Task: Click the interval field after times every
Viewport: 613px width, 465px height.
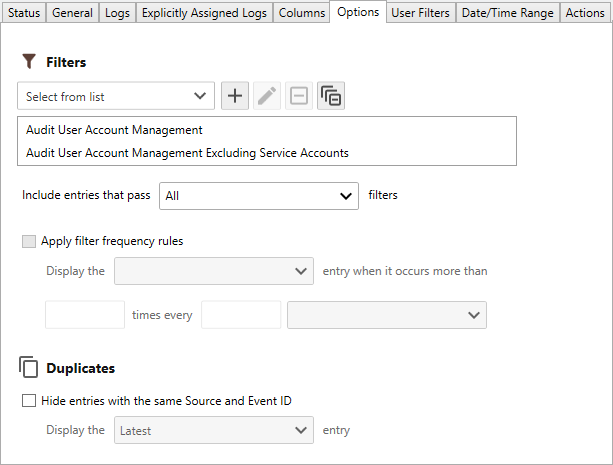Action: pyautogui.click(x=241, y=315)
